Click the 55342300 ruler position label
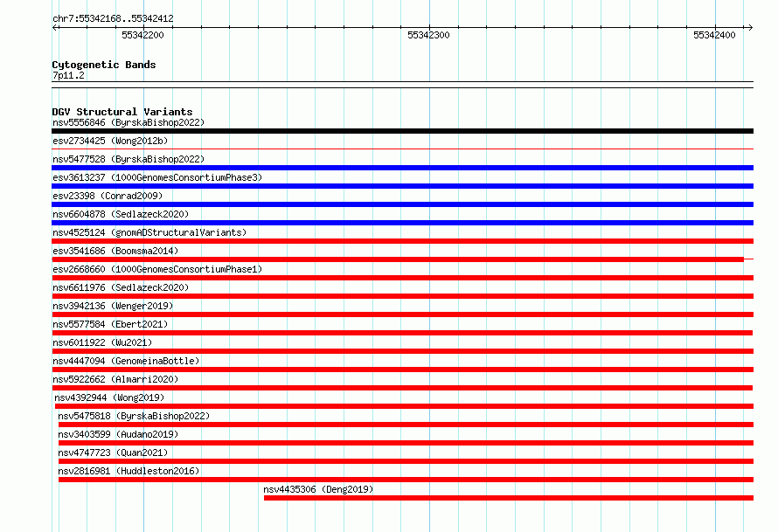Screen dimensions: 778x532 pos(428,35)
